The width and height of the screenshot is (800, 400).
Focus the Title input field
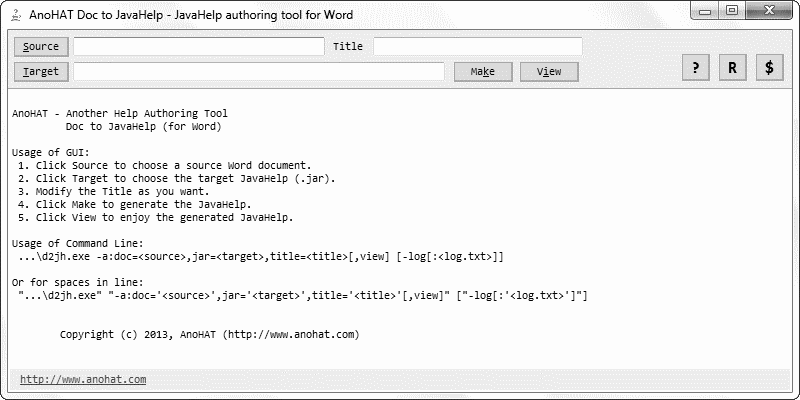478,46
